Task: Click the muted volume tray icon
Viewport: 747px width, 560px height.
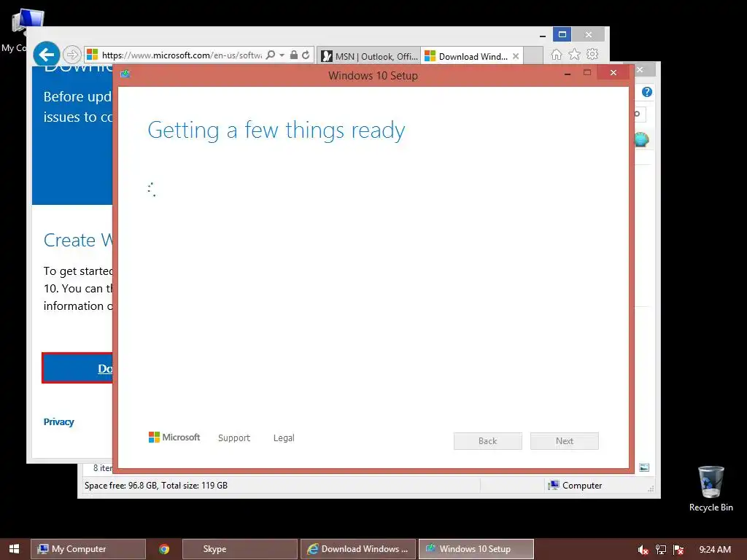Action: [x=643, y=550]
